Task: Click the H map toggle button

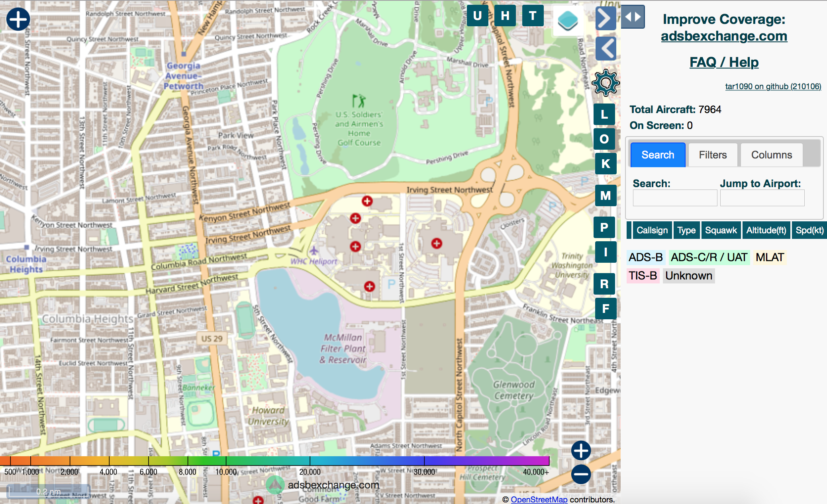Action: click(x=505, y=16)
